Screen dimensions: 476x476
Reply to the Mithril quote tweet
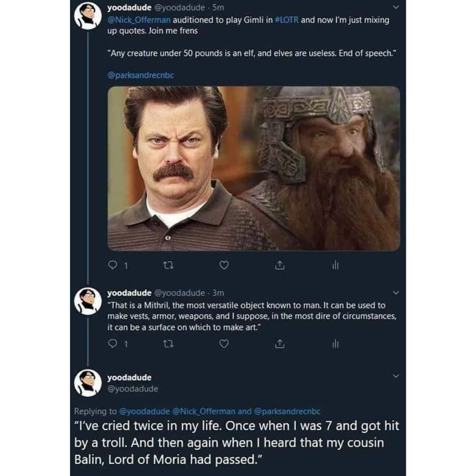point(112,345)
